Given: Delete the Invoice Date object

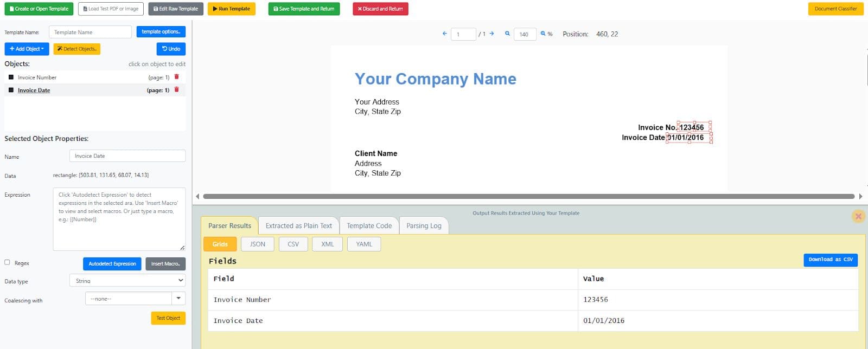Looking at the screenshot, I should 176,90.
